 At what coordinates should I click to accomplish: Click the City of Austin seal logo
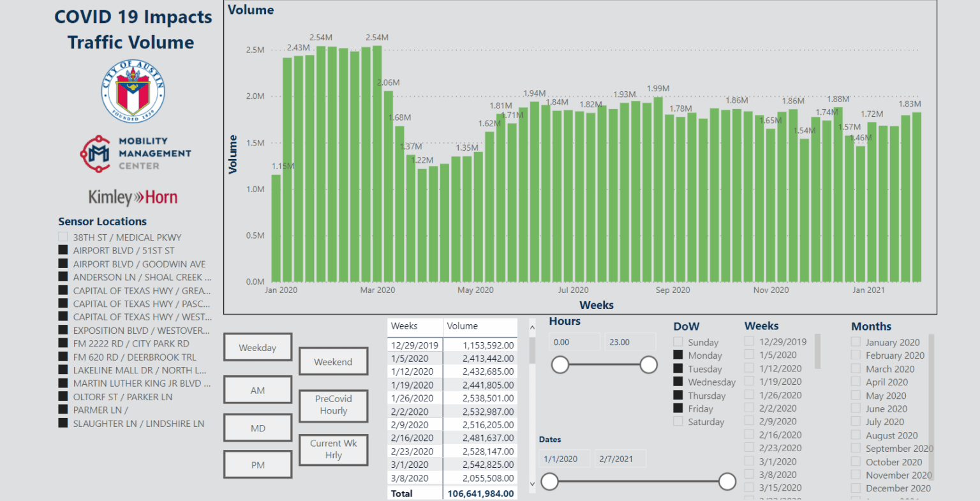tap(133, 90)
